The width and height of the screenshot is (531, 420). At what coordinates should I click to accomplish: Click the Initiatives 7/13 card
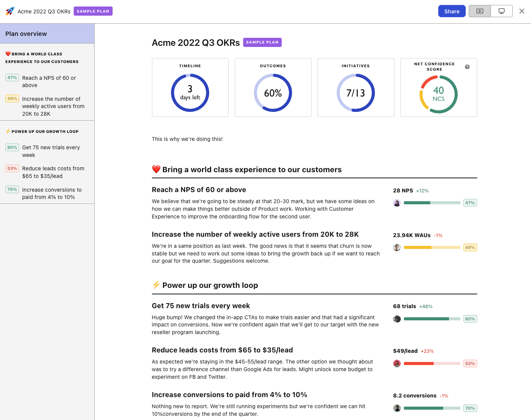(356, 87)
